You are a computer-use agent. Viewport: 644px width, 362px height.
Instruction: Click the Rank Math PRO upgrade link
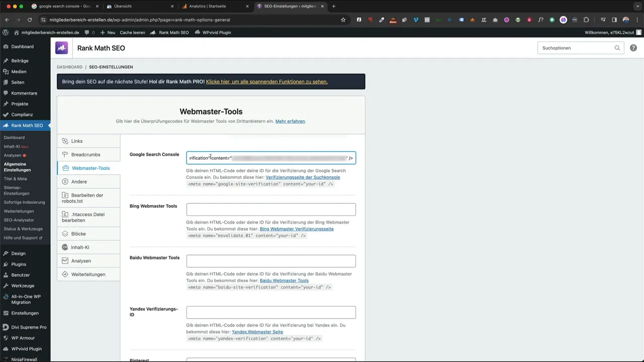click(x=267, y=81)
